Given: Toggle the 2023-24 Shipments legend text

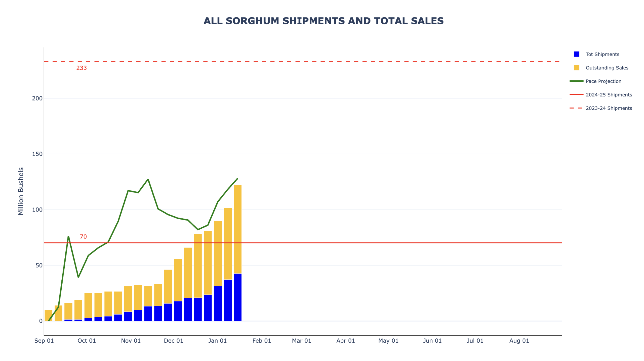Looking at the screenshot, I should 609,108.
